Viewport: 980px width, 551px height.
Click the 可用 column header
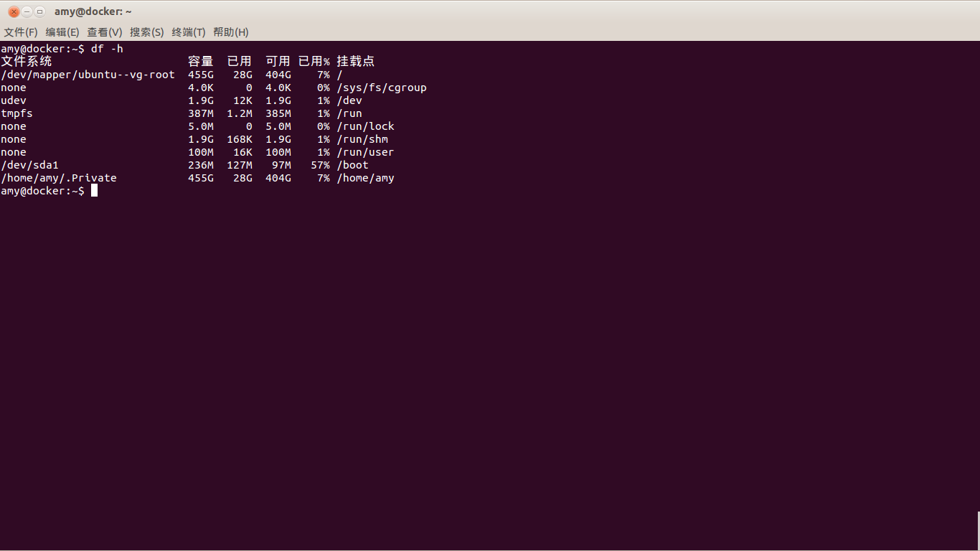pyautogui.click(x=278, y=62)
